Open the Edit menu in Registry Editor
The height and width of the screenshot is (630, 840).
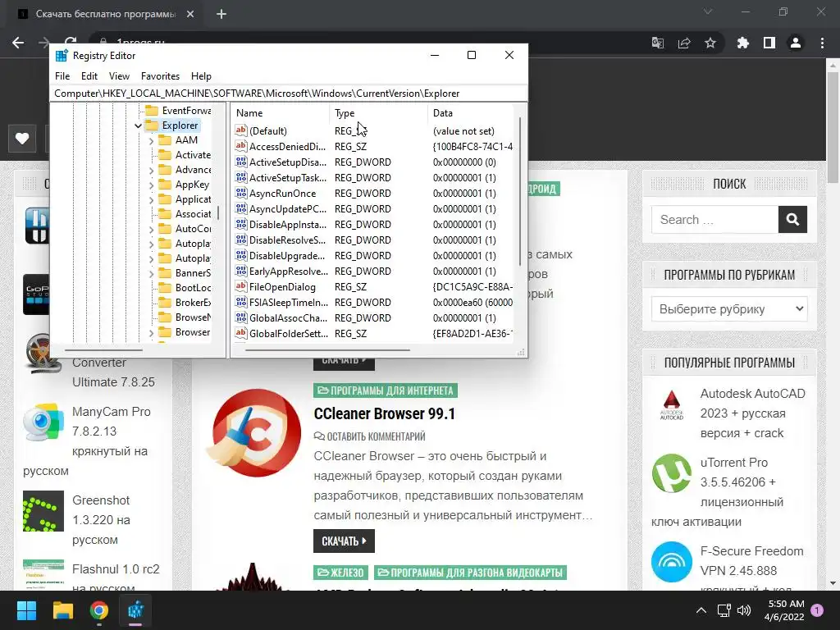(89, 76)
